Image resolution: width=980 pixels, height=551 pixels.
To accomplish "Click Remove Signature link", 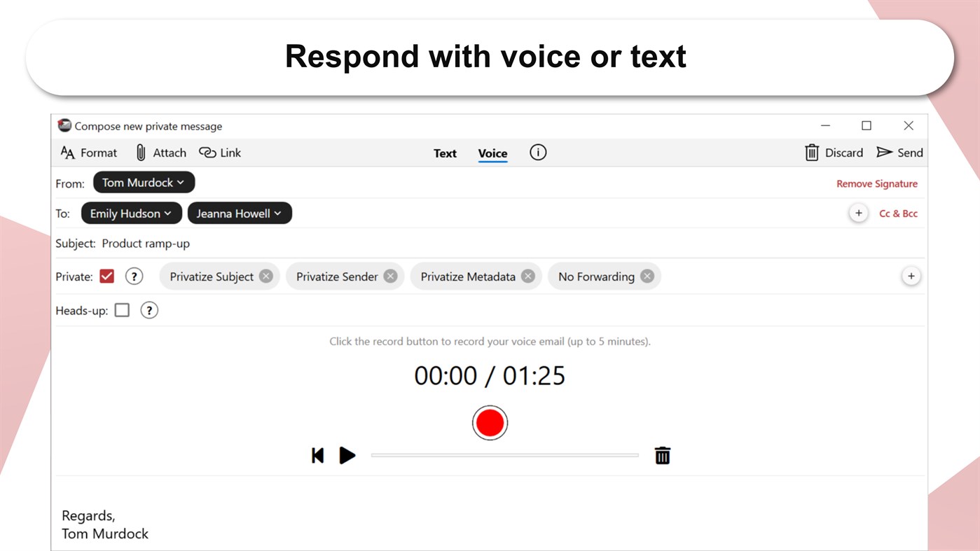I will [x=877, y=183].
